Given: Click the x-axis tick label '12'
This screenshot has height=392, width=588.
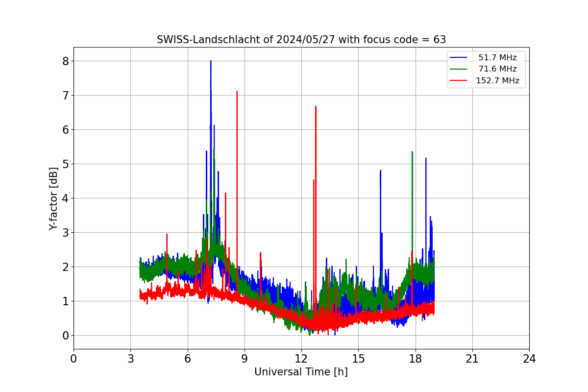Looking at the screenshot, I should [301, 359].
